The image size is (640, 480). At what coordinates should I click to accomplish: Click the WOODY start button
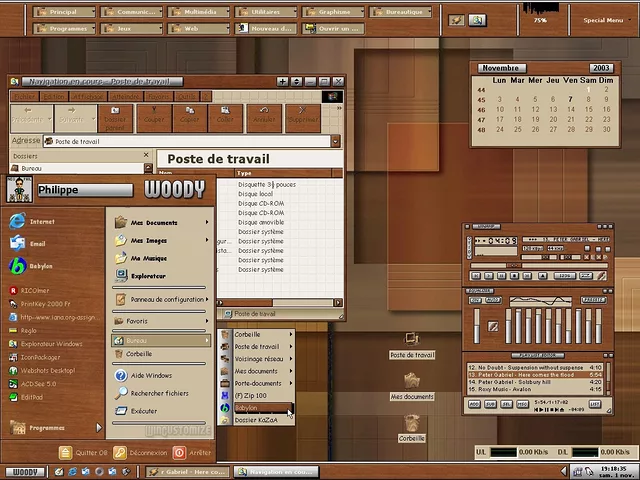point(24,471)
